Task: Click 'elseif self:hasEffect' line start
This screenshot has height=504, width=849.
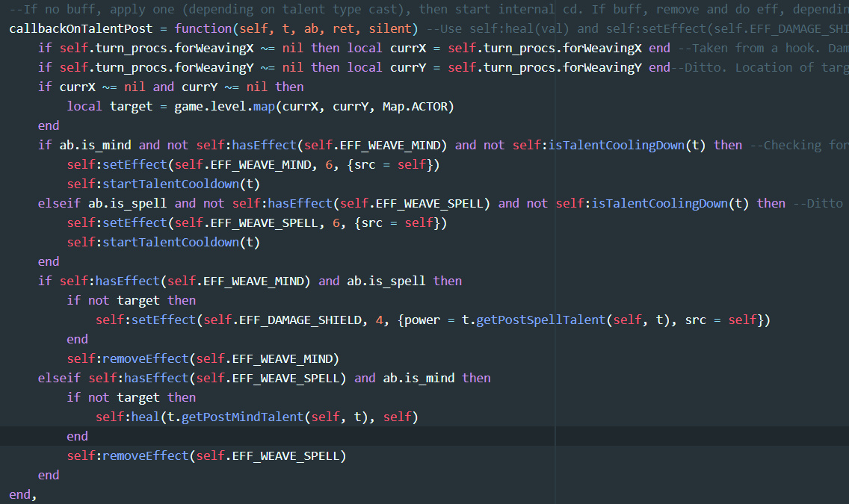Action: point(113,379)
